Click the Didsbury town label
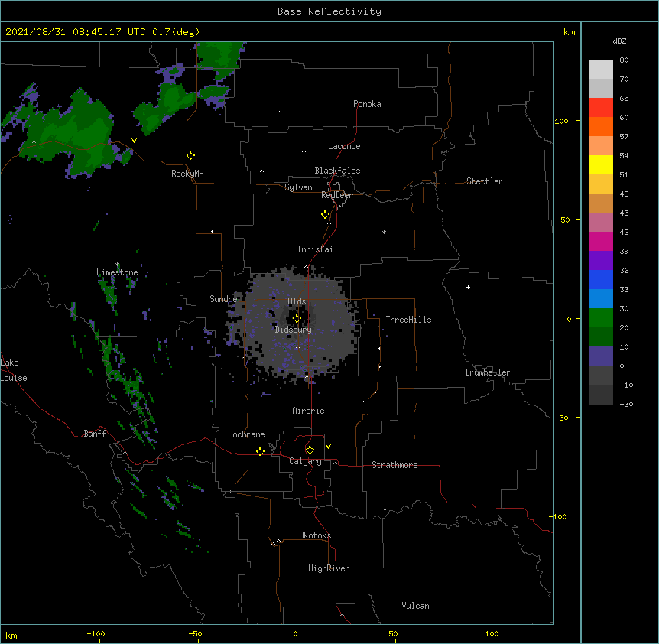 point(294,330)
